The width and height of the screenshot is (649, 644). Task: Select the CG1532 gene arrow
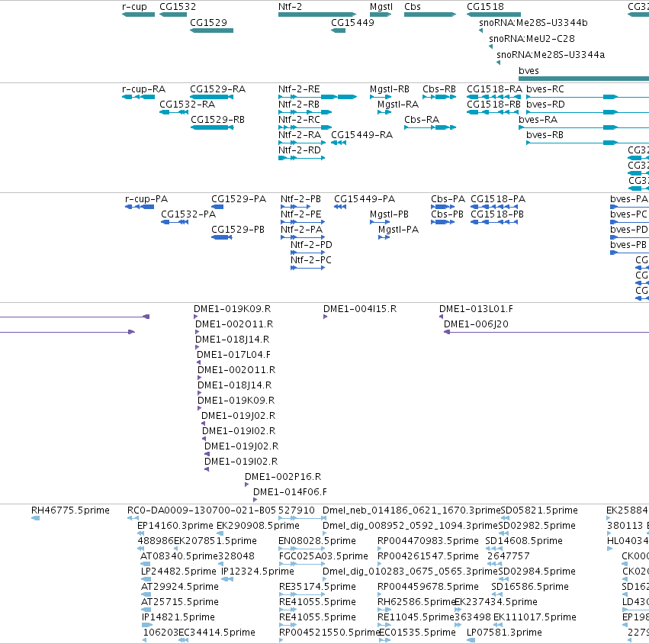[x=173, y=14]
